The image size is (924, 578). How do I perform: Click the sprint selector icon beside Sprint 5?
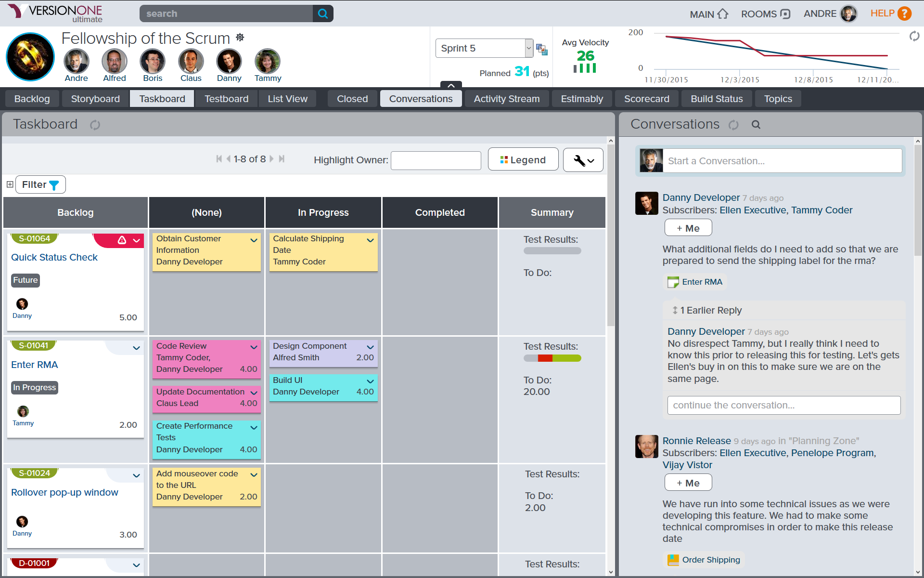point(542,49)
